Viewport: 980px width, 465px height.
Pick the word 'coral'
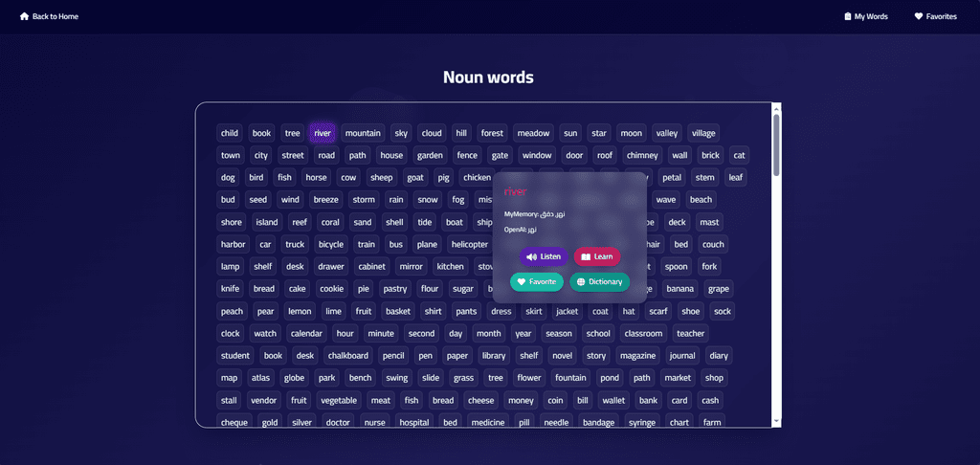tap(330, 223)
